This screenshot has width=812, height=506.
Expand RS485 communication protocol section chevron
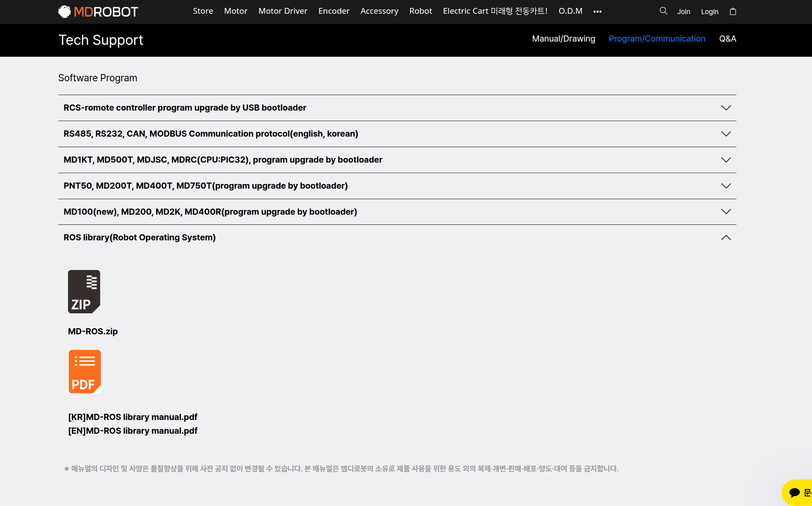(726, 134)
